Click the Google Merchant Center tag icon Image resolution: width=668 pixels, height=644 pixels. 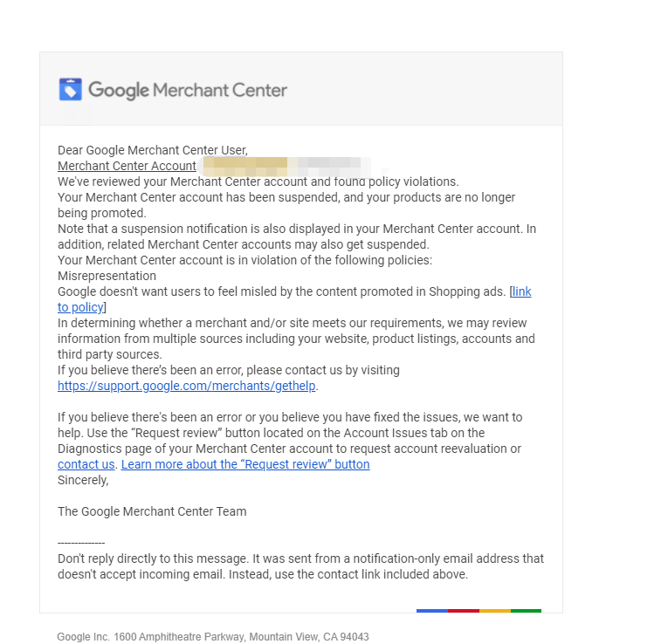click(71, 89)
